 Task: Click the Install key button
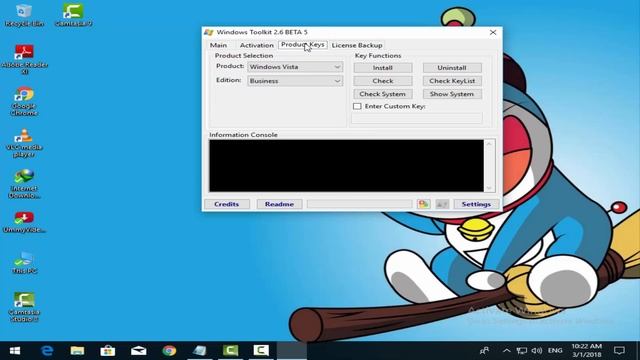pyautogui.click(x=383, y=68)
